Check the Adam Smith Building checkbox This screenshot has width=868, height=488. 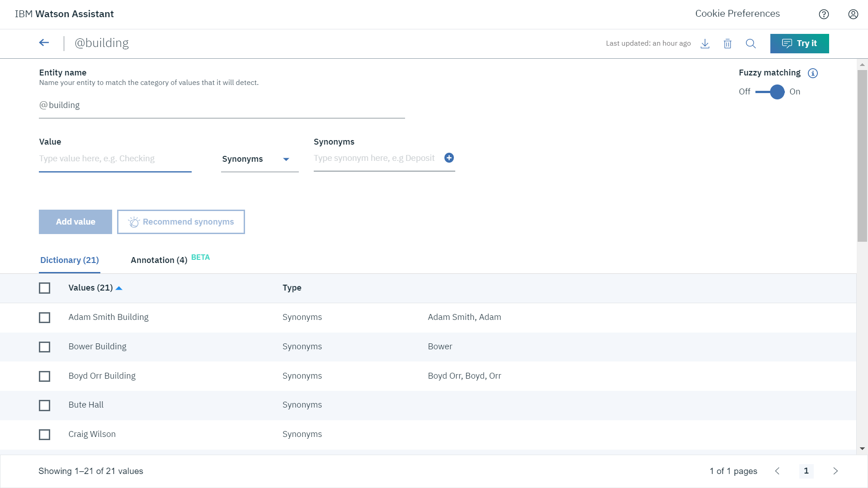pos(44,318)
